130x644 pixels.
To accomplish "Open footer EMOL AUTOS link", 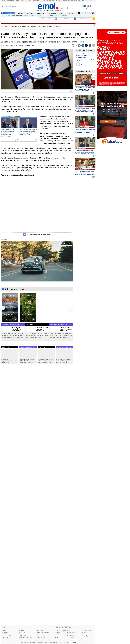I will [x=41, y=630].
